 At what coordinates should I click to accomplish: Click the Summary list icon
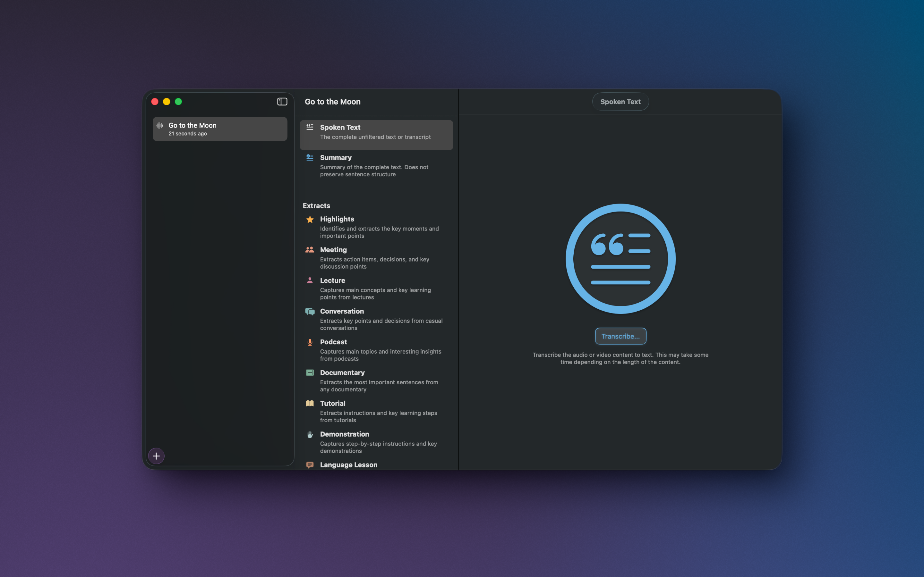tap(310, 157)
